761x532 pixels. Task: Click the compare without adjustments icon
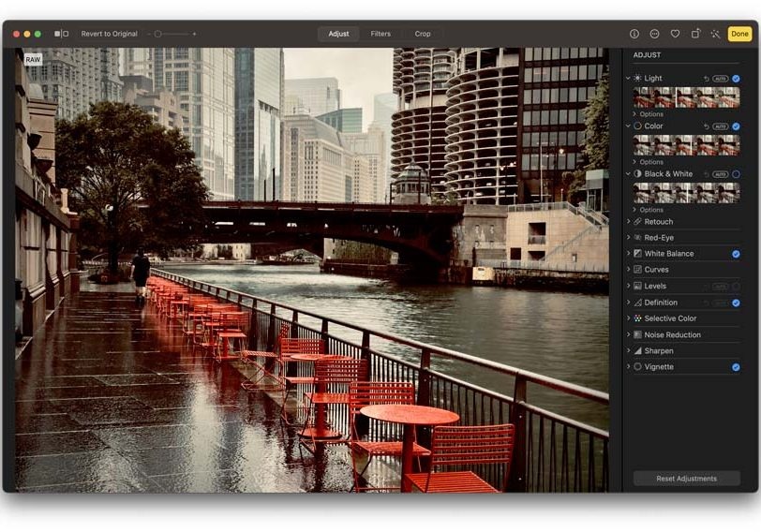click(61, 34)
